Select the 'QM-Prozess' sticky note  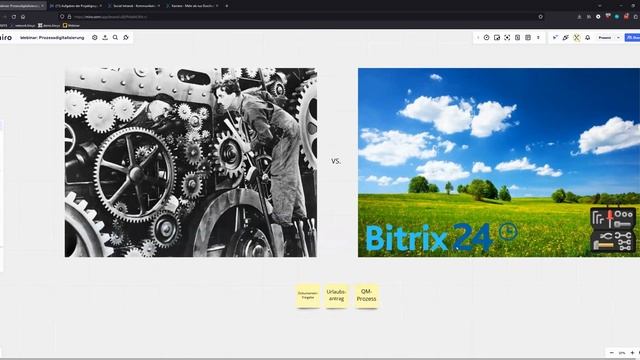(x=367, y=296)
